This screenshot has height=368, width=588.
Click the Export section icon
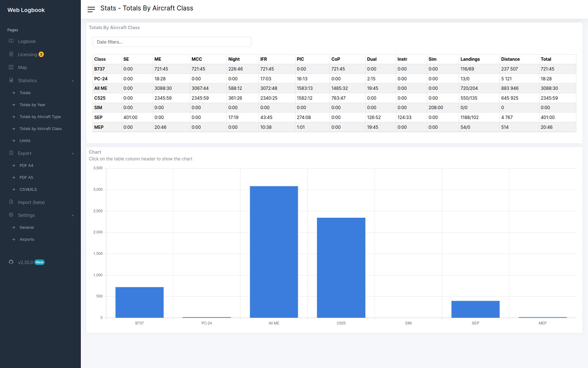pos(11,153)
